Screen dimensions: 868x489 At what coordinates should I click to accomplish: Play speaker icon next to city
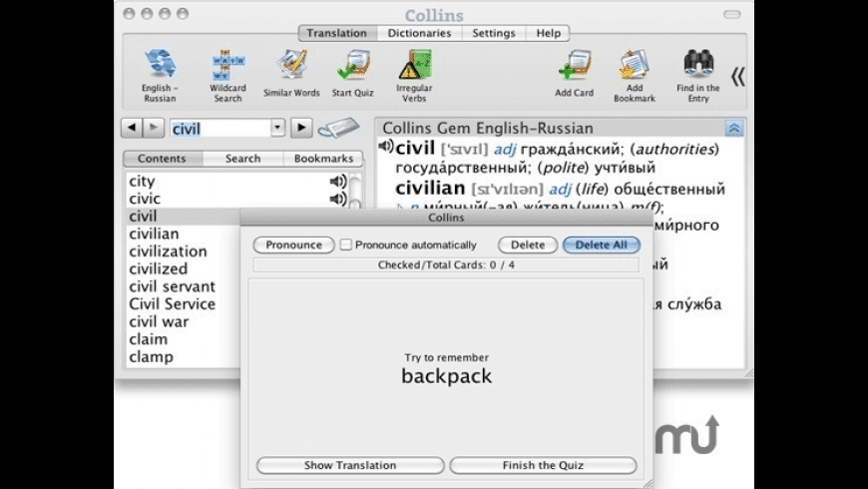(337, 181)
